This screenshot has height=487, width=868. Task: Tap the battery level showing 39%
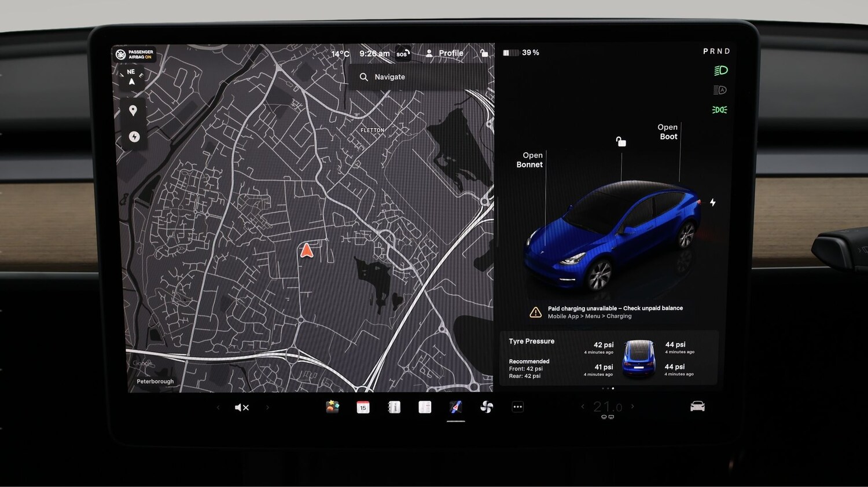520,52
